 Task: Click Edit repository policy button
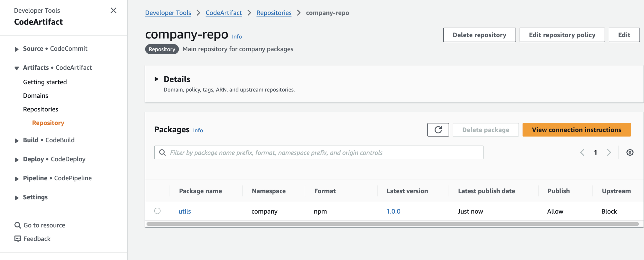pos(562,35)
